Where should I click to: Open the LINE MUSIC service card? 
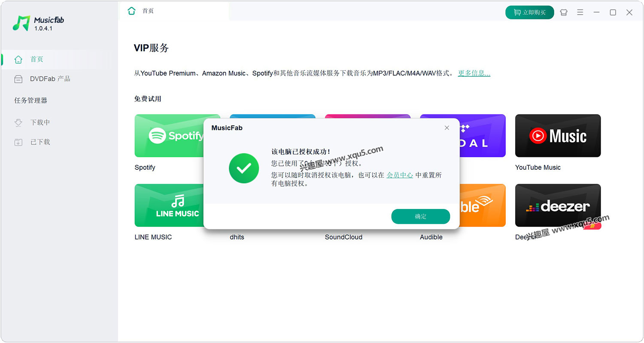(169, 205)
